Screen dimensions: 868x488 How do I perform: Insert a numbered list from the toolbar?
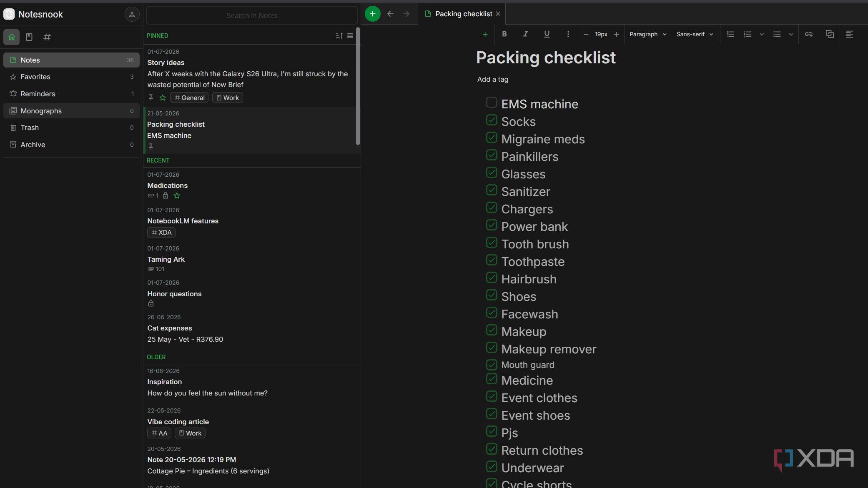(x=748, y=34)
